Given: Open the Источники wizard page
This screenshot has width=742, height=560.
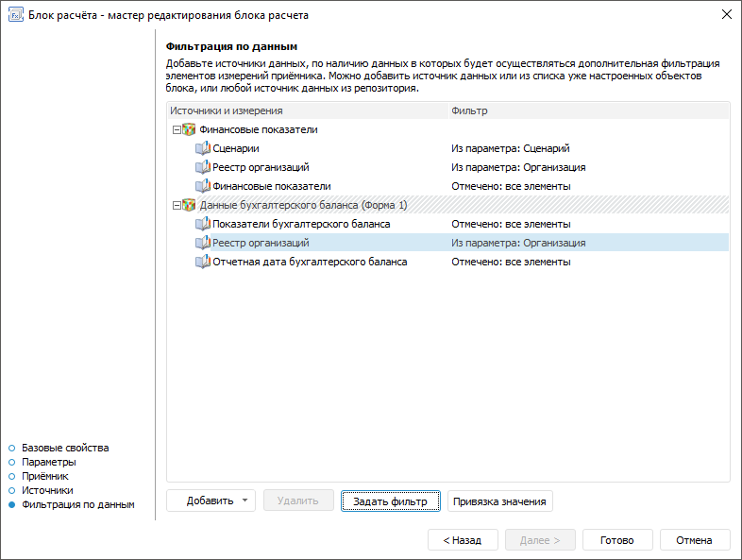Looking at the screenshot, I should tap(47, 491).
